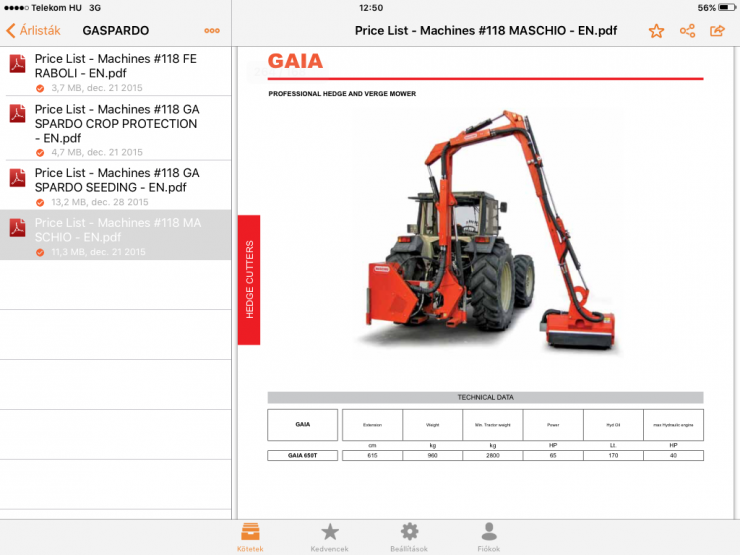Click the PDF icon of SEEDING file
740x555 pixels.
point(17,177)
